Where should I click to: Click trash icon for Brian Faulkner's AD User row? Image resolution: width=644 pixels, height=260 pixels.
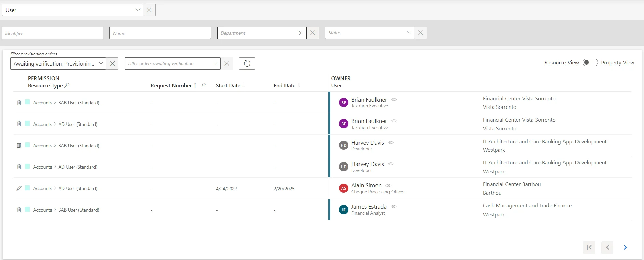point(19,124)
